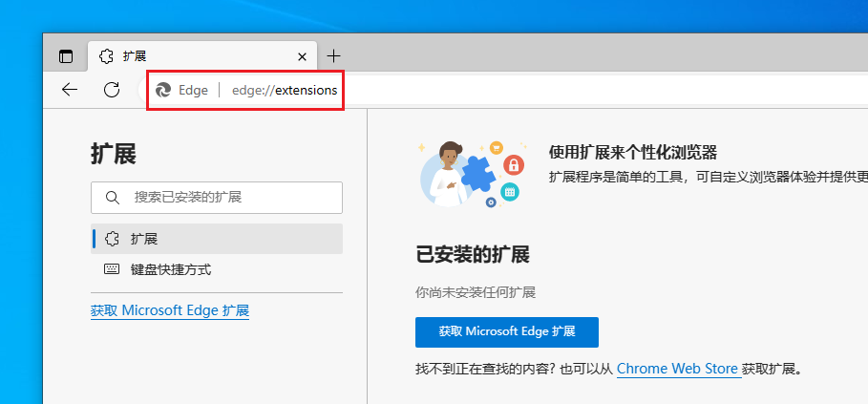Open 键盘快捷方式 in the sidebar
The image size is (868, 404).
coord(170,269)
